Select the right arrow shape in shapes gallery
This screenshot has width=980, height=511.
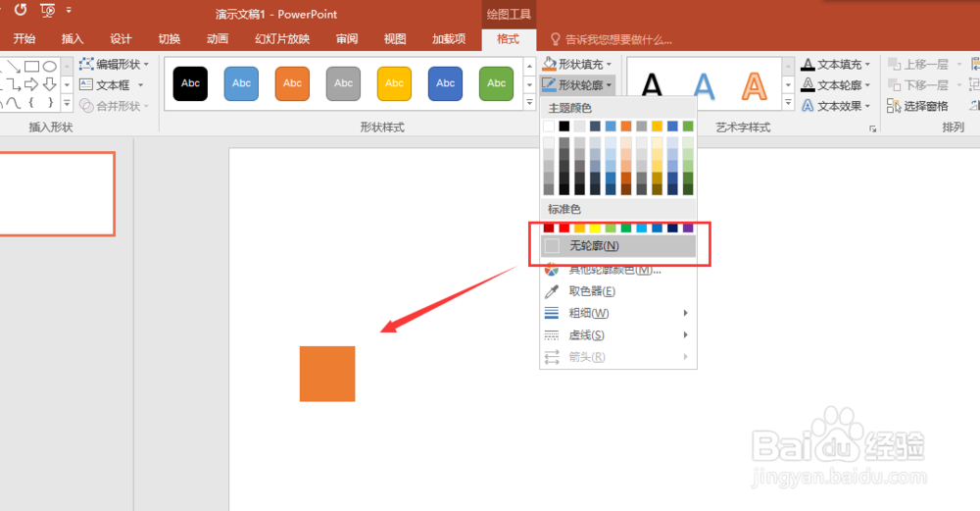coord(31,84)
